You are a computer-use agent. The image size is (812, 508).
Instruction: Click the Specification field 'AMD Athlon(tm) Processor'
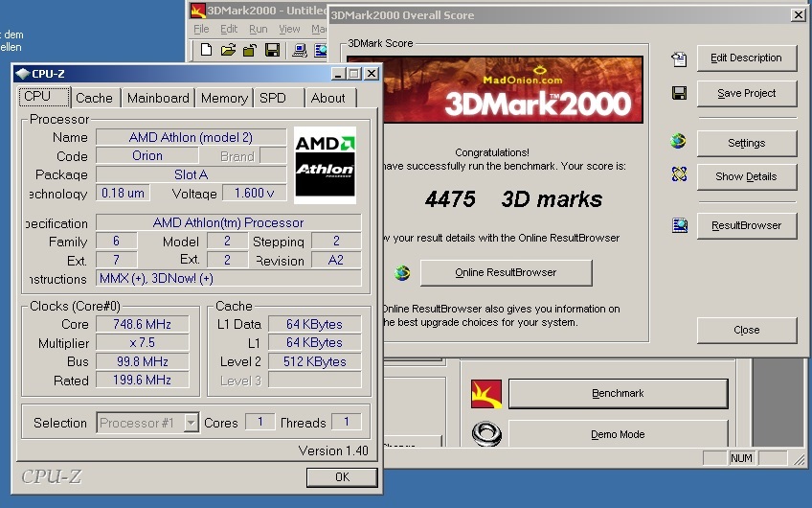(228, 222)
